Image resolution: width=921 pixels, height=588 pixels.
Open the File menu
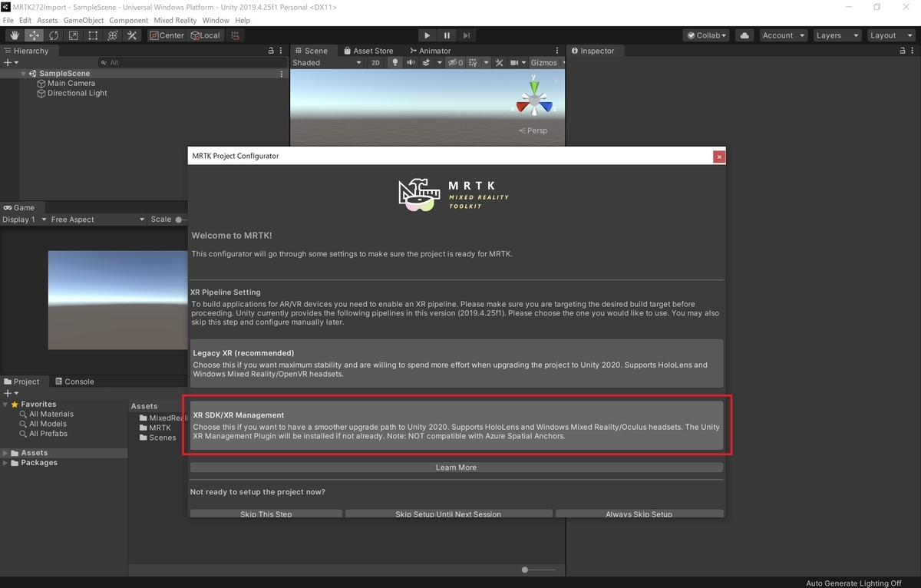[8, 20]
